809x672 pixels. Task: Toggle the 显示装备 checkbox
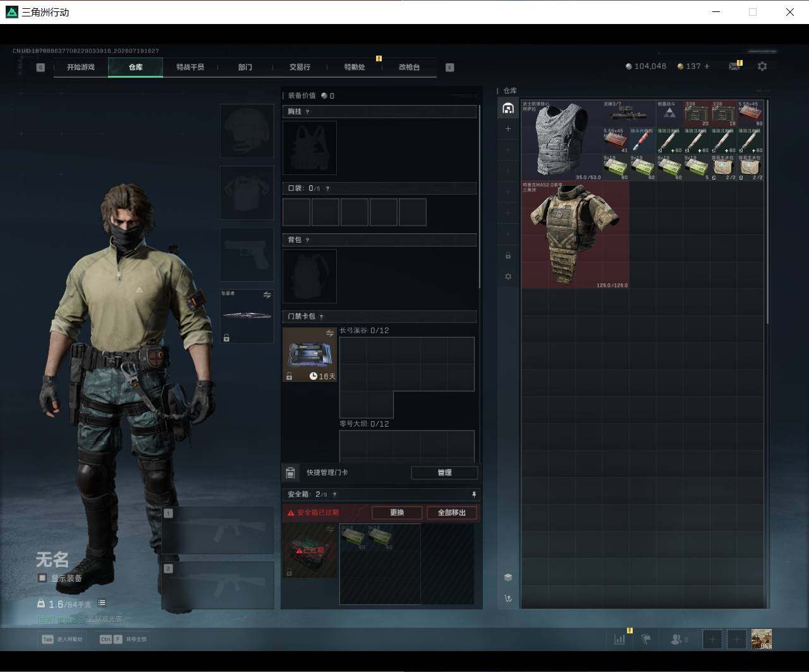point(42,578)
